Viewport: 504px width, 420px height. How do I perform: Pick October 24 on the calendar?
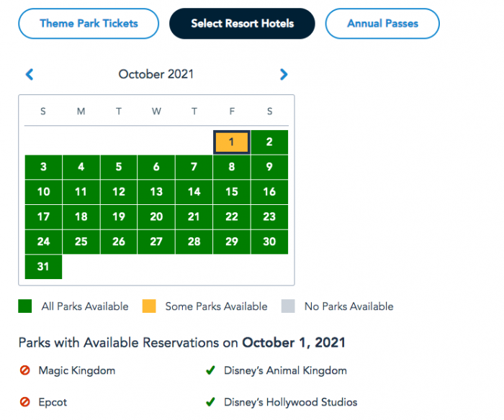click(x=43, y=242)
